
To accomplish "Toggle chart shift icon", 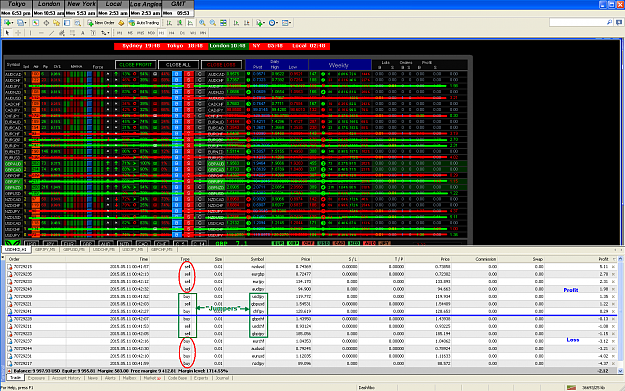I will 247,23.
